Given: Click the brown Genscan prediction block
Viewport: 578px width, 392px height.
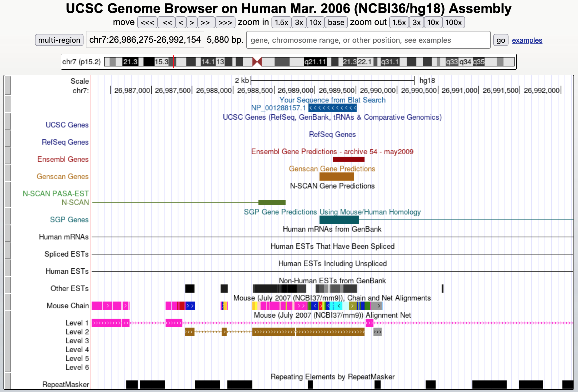Looking at the screenshot, I should pyautogui.click(x=336, y=177).
